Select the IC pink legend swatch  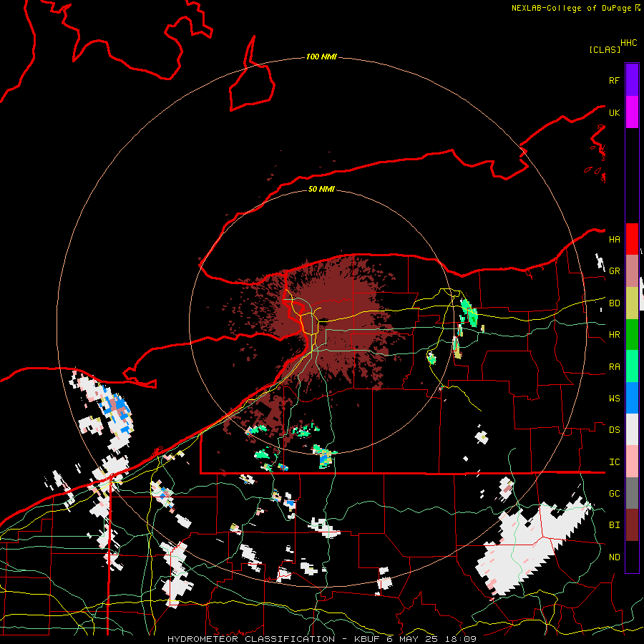point(632,462)
